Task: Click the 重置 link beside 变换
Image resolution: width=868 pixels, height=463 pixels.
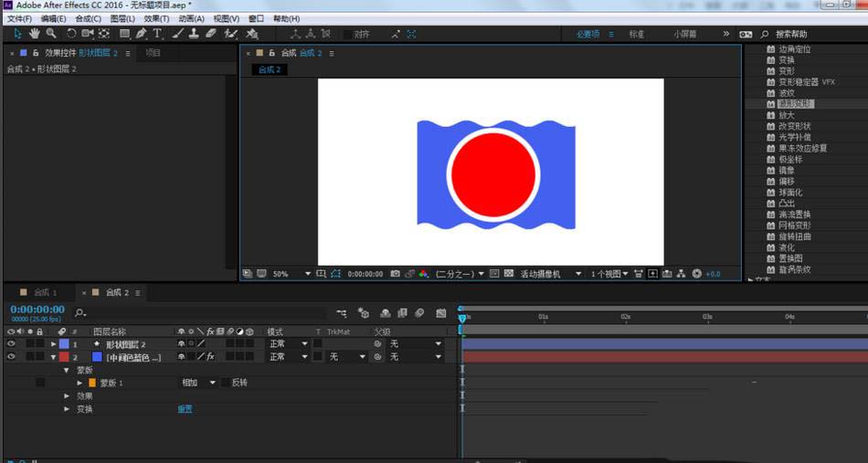Action: coord(185,409)
